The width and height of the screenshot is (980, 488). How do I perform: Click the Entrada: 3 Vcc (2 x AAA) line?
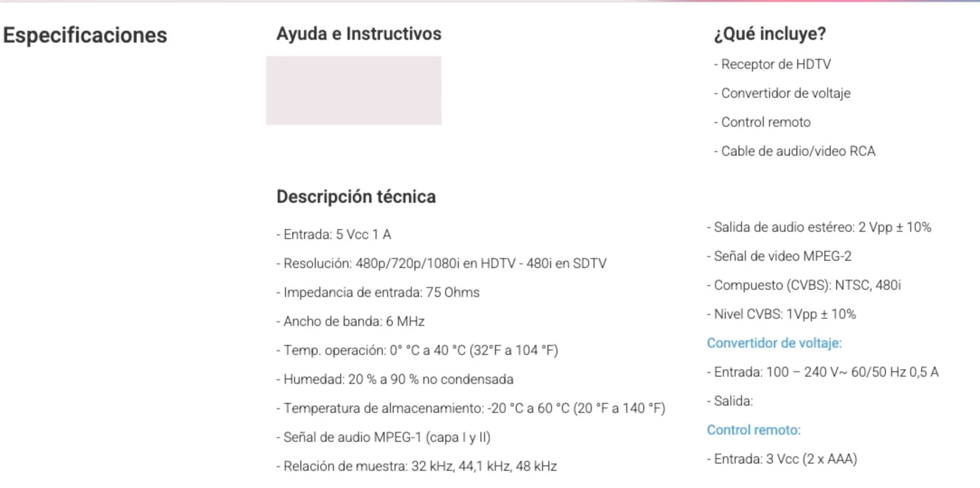(x=782, y=459)
